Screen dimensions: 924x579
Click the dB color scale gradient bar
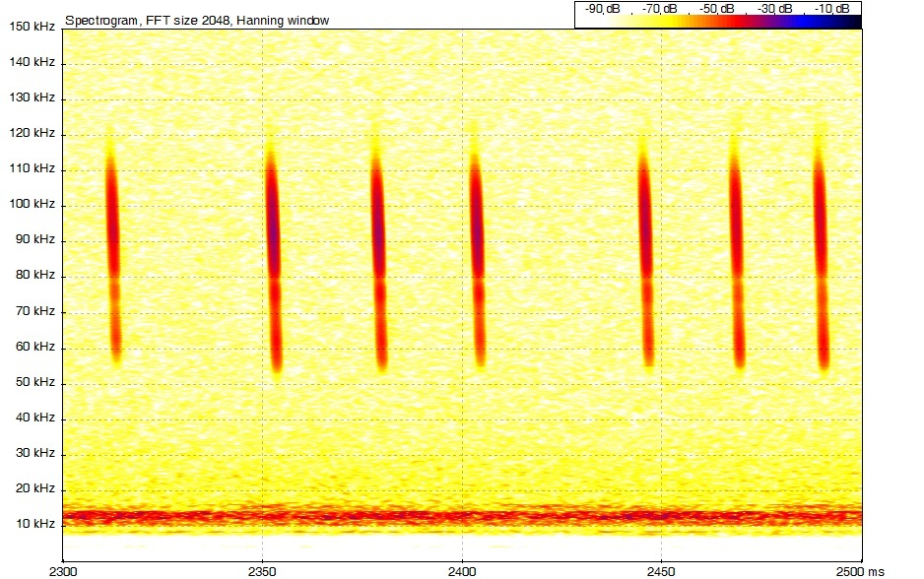click(718, 22)
